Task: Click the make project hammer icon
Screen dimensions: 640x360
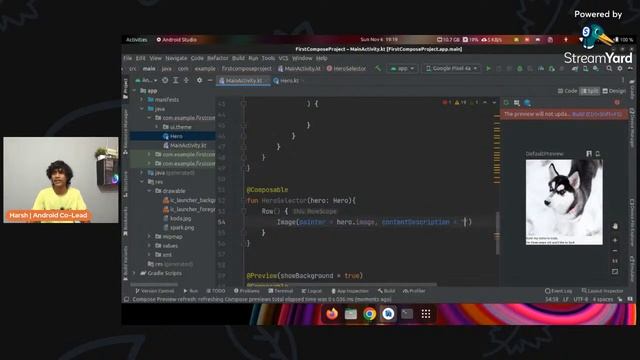Action: pyautogui.click(x=378, y=69)
